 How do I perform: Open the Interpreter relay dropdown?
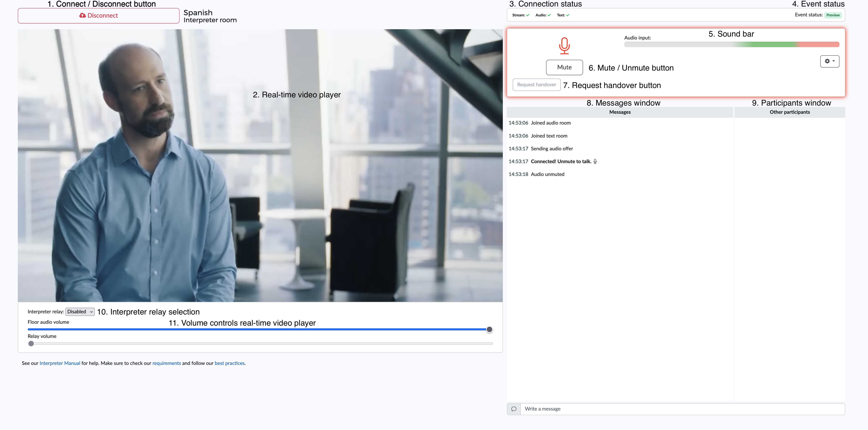tap(80, 311)
